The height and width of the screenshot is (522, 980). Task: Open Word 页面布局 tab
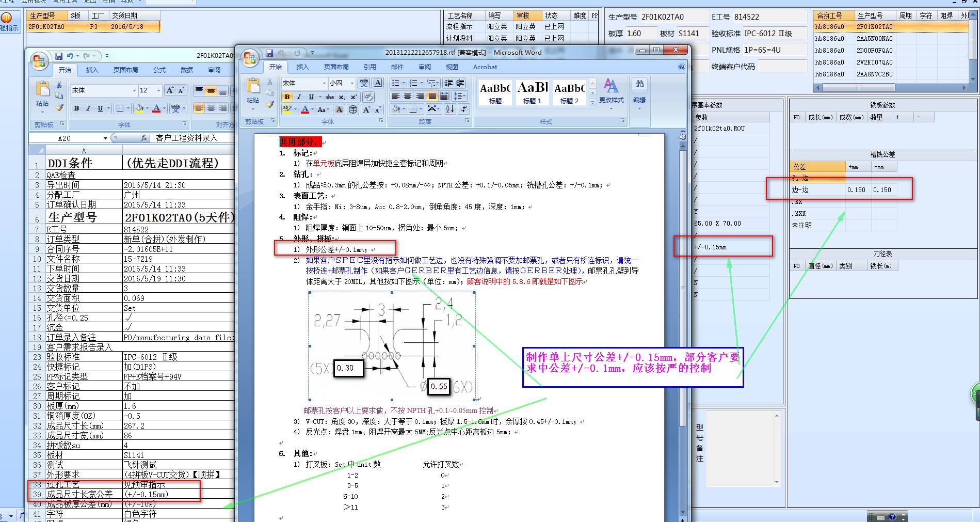tap(336, 67)
